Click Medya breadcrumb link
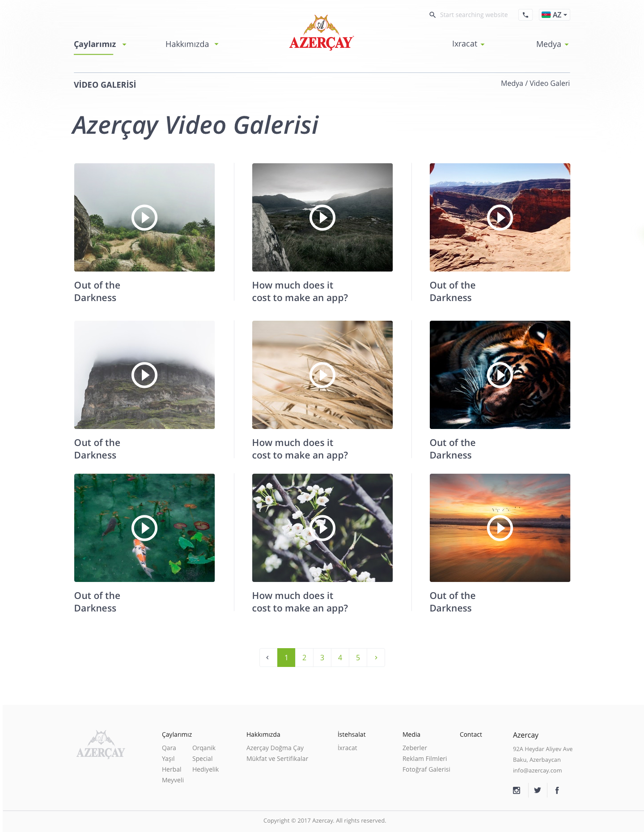 (x=512, y=83)
